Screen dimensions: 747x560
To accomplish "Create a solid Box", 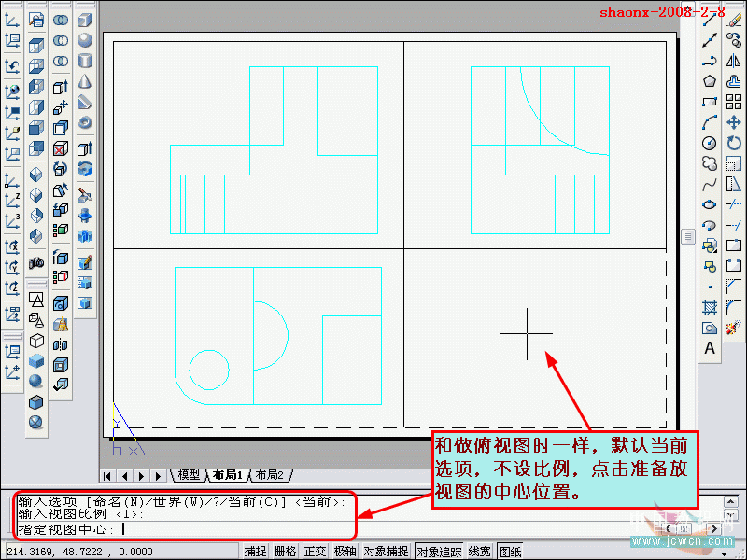I will (85, 20).
